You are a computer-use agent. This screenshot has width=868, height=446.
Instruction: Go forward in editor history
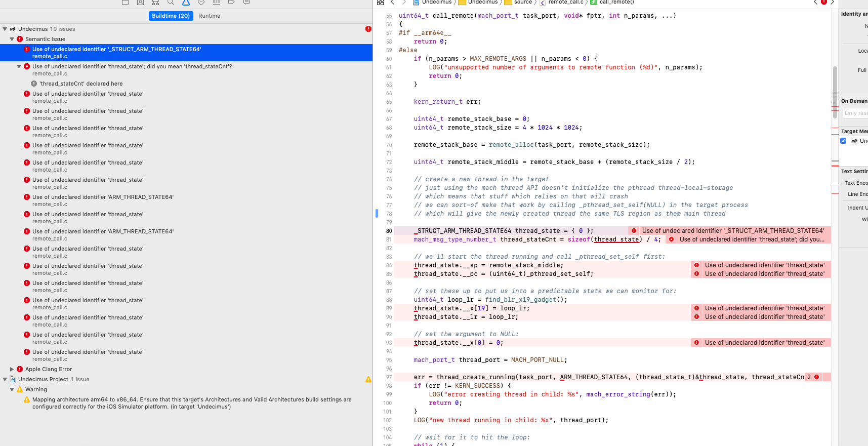pyautogui.click(x=404, y=2)
